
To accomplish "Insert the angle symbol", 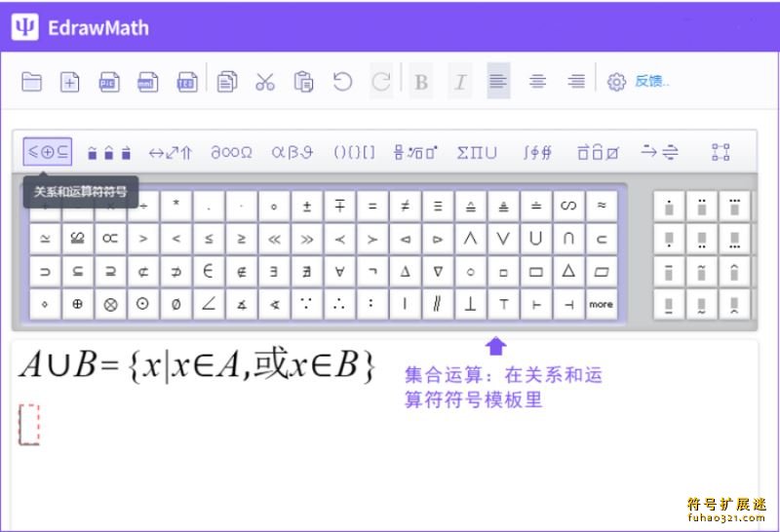I will (209, 304).
